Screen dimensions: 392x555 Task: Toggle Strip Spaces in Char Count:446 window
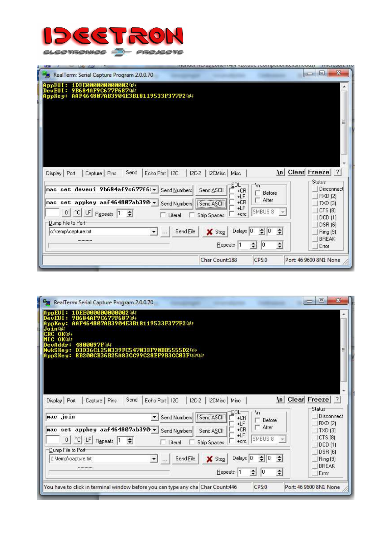coord(192,442)
